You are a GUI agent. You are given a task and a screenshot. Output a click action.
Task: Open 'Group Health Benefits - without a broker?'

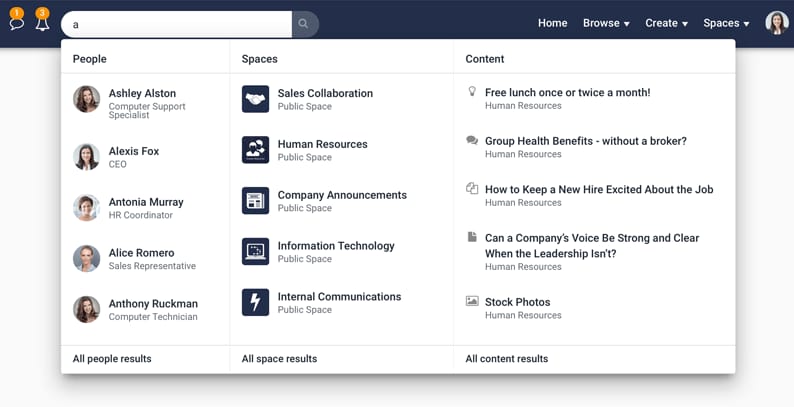pos(586,141)
